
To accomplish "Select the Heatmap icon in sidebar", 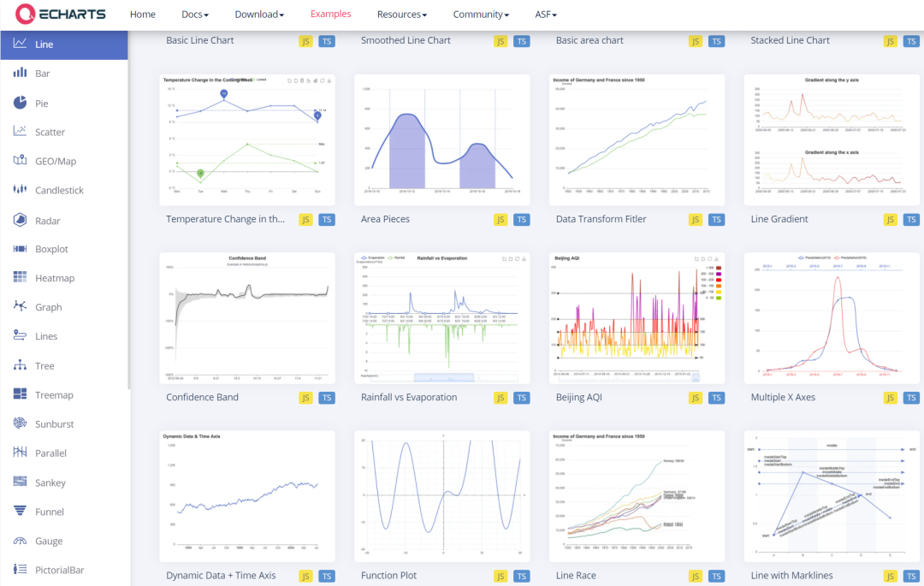I will click(20, 277).
